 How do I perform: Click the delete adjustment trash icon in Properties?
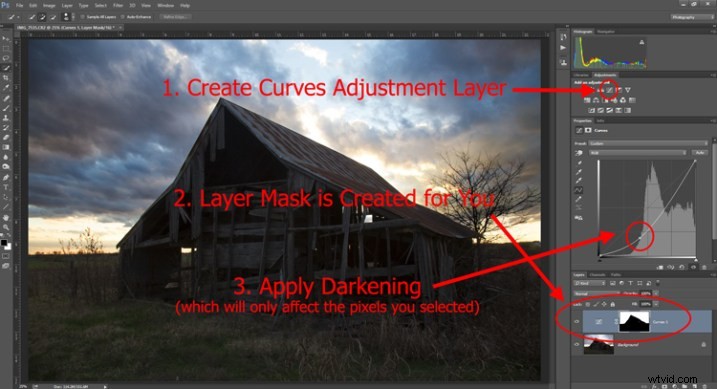pyautogui.click(x=704, y=267)
